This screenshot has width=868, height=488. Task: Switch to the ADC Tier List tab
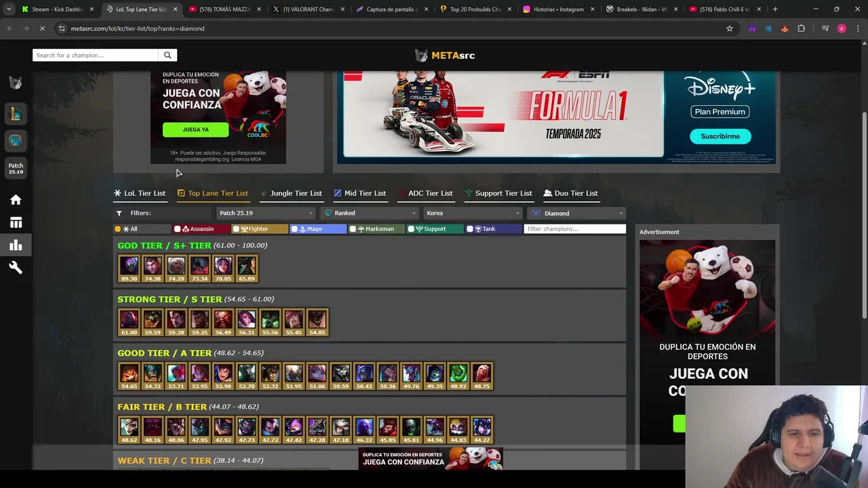[x=425, y=193]
